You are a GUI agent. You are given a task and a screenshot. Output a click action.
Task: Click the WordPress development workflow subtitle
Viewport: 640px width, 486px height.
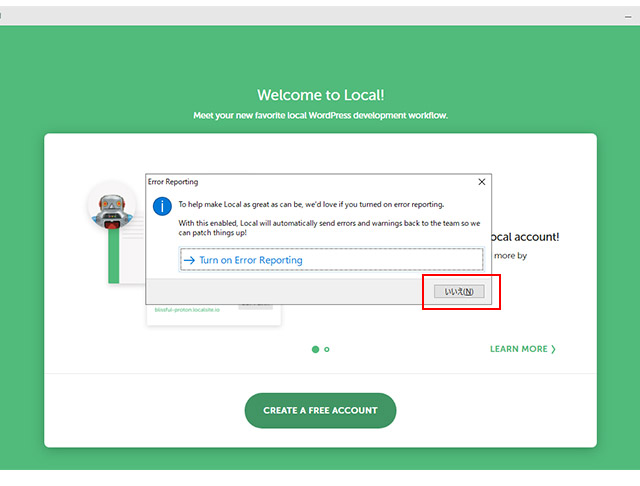(x=320, y=115)
